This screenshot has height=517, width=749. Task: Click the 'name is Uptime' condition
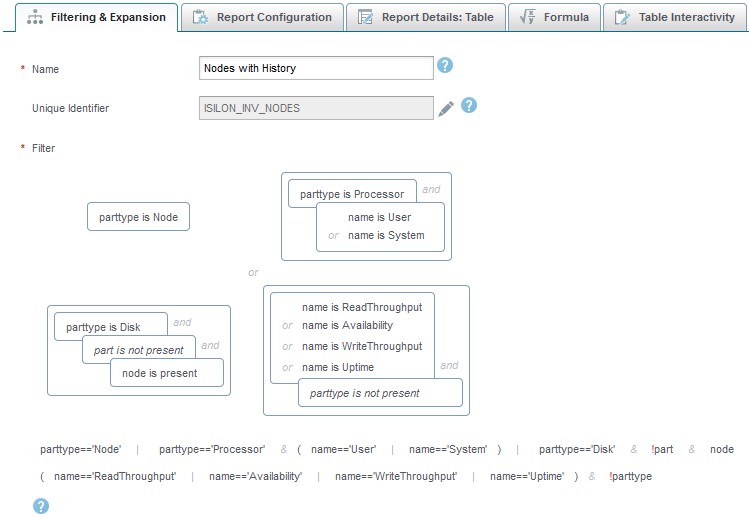pyautogui.click(x=338, y=367)
